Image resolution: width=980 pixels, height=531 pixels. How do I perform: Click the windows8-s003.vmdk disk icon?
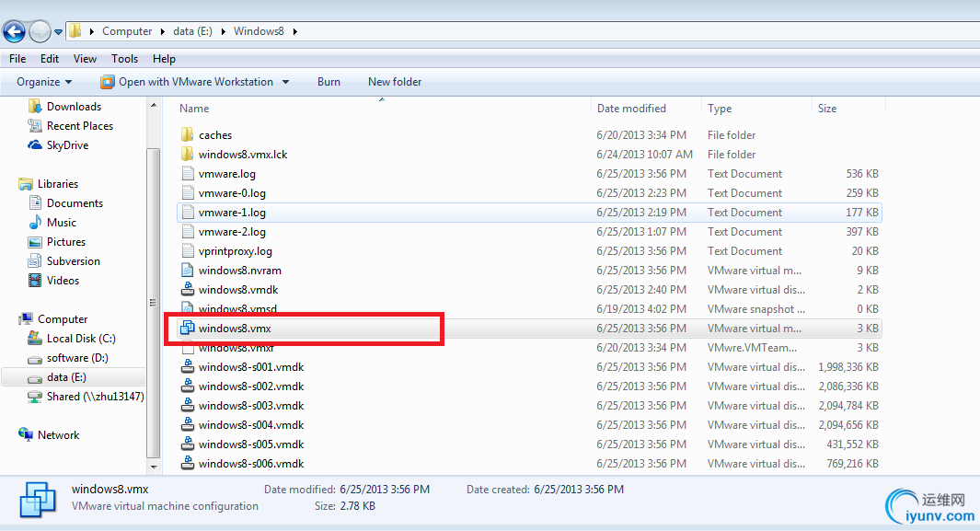(x=188, y=406)
